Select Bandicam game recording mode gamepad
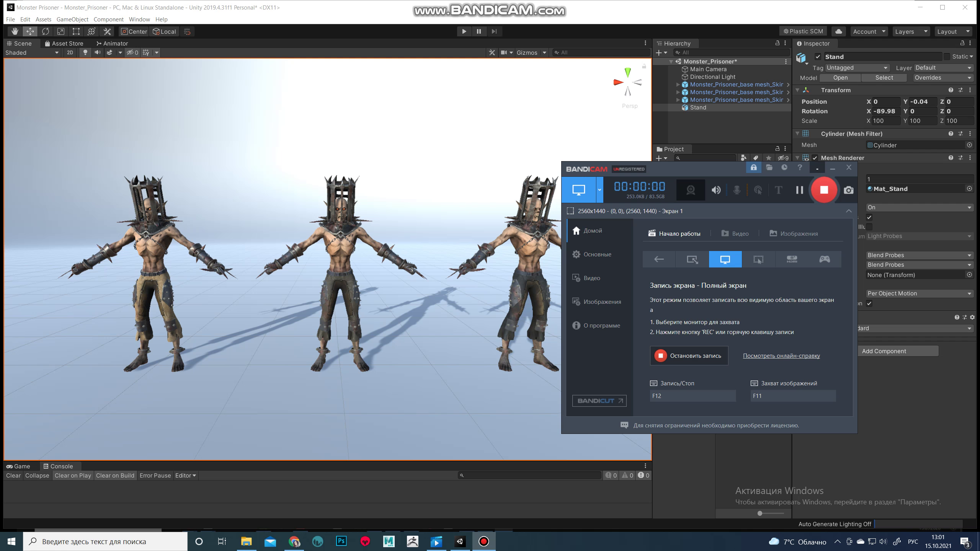 (825, 259)
